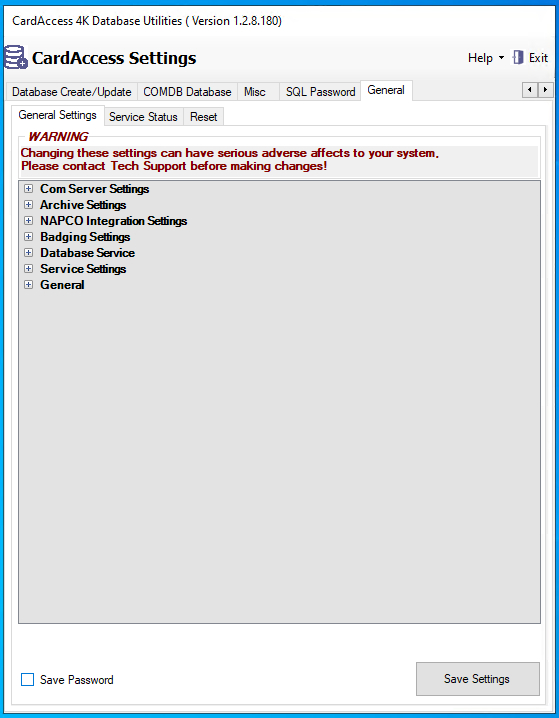The height and width of the screenshot is (718, 559).
Task: Click the Exit door icon
Action: click(x=518, y=58)
